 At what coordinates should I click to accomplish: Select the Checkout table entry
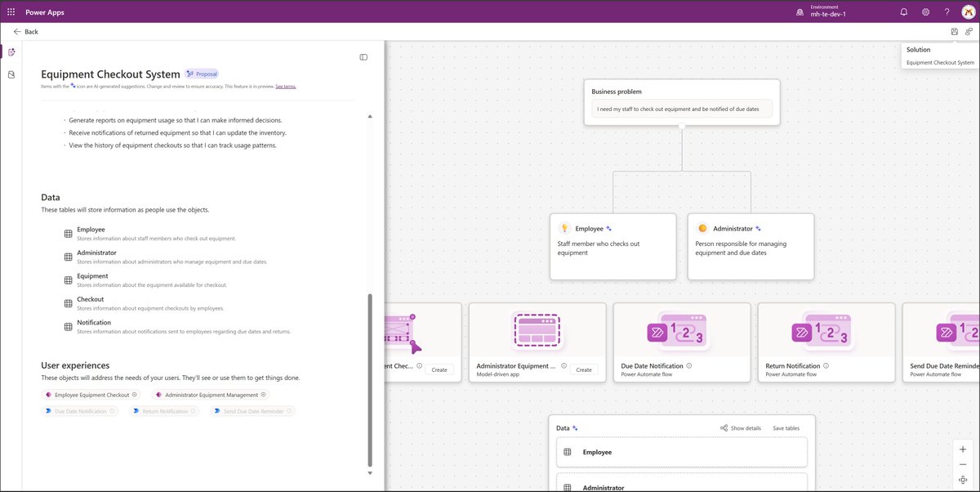point(144,303)
